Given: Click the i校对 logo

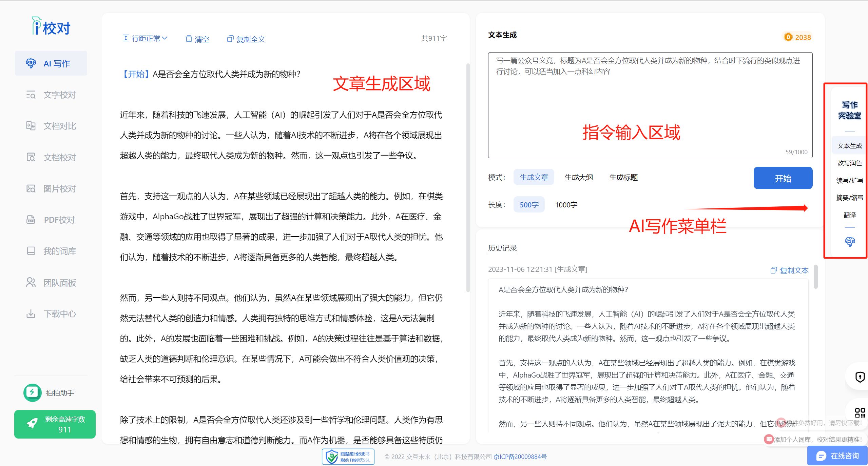Looking at the screenshot, I should (x=51, y=26).
